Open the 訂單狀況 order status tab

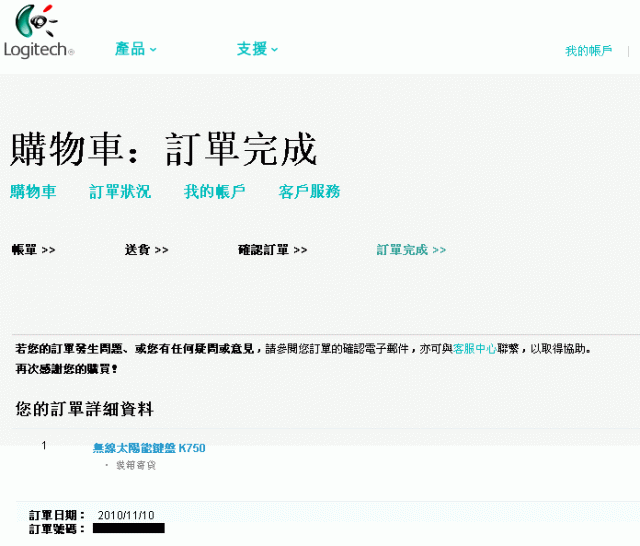[120, 191]
